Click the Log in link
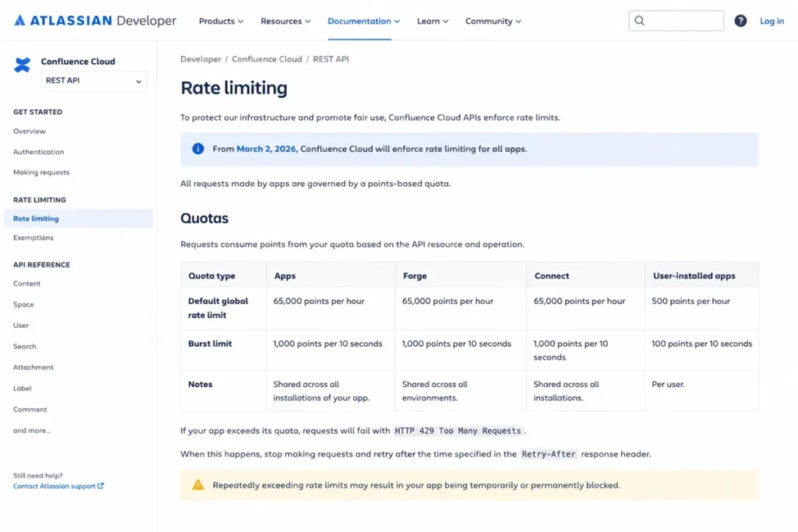This screenshot has height=532, width=798. pos(772,21)
